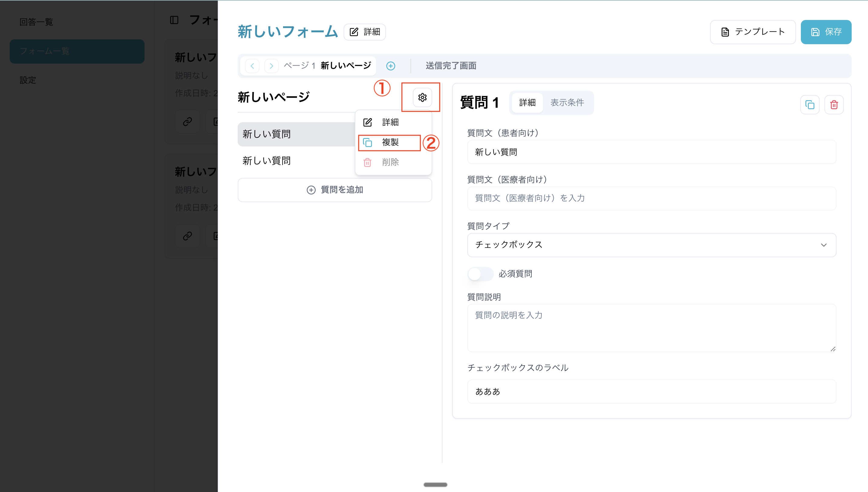The width and height of the screenshot is (868, 492).
Task: Click the 保存 button
Action: point(826,32)
